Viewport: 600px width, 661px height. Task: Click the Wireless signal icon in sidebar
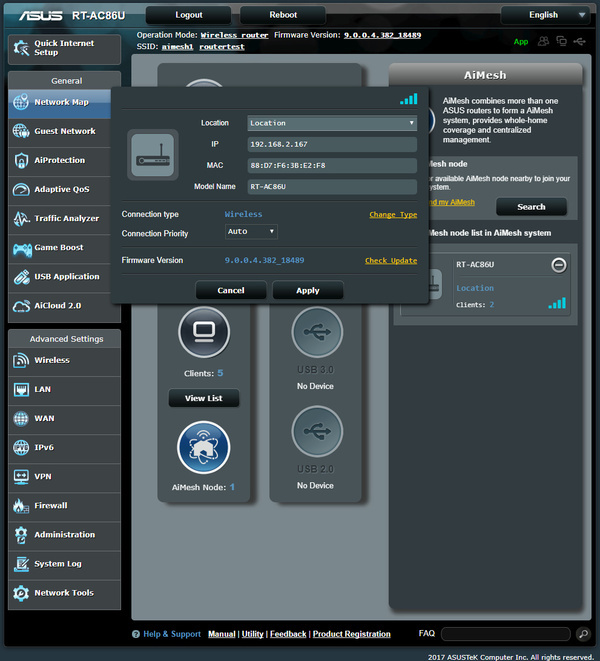[x=21, y=360]
